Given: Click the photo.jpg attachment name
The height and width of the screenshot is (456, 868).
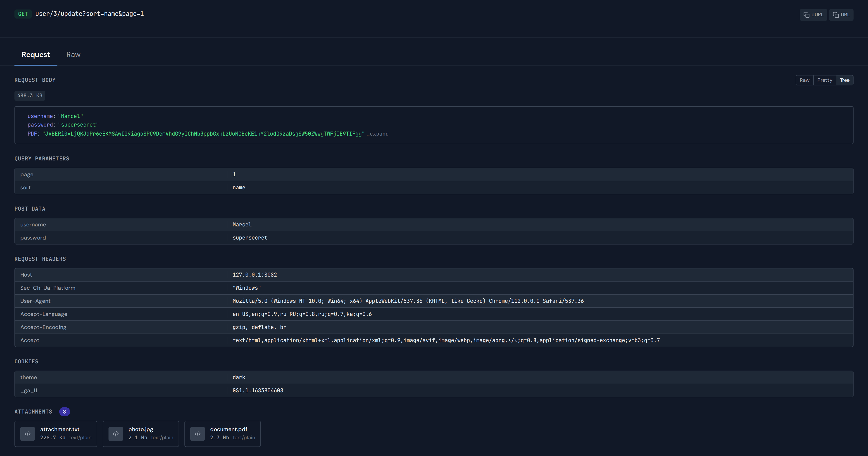Looking at the screenshot, I should point(141,429).
